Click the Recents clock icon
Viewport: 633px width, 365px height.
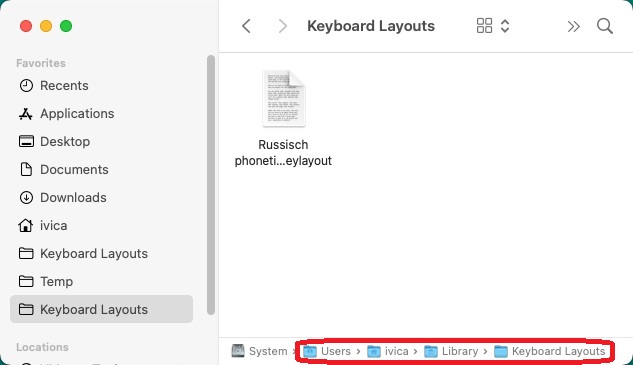pyautogui.click(x=26, y=86)
